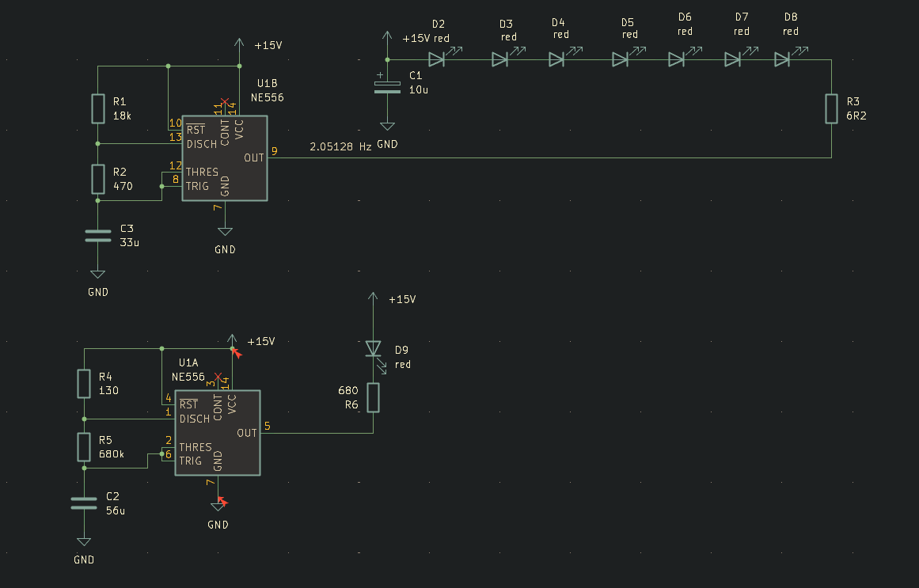Select LED D6 diode symbol
This screenshot has height=588, width=919.
(x=676, y=59)
